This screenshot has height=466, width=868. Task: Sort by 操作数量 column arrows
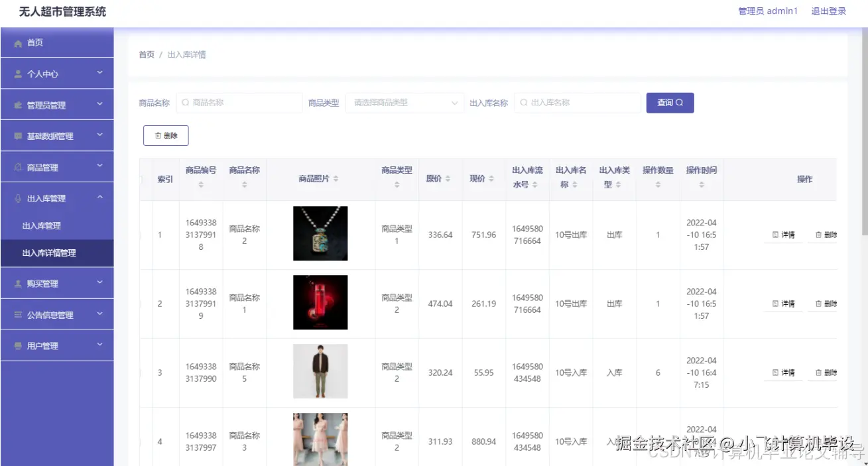click(658, 185)
